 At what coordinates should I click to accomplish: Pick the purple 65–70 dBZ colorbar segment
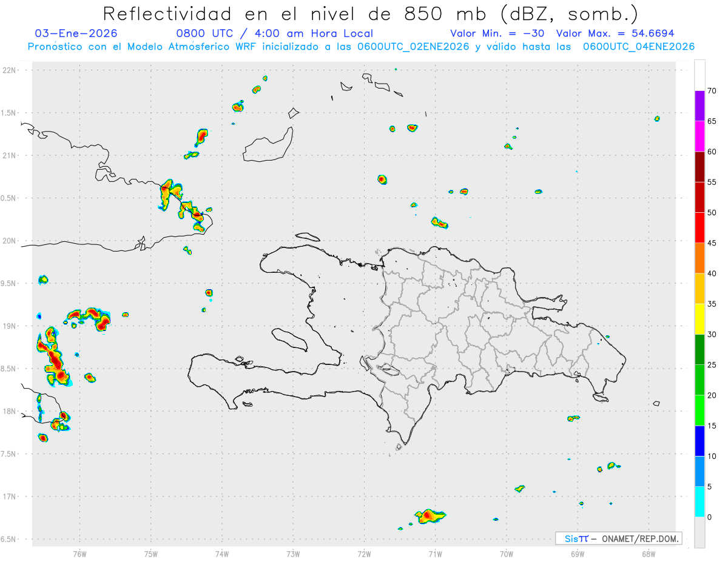tap(699, 106)
